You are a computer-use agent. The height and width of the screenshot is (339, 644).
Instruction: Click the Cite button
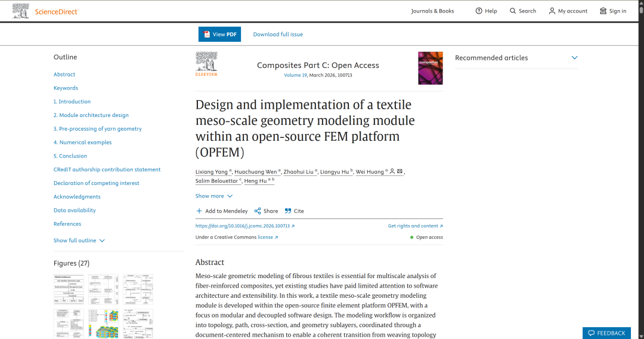[294, 211]
